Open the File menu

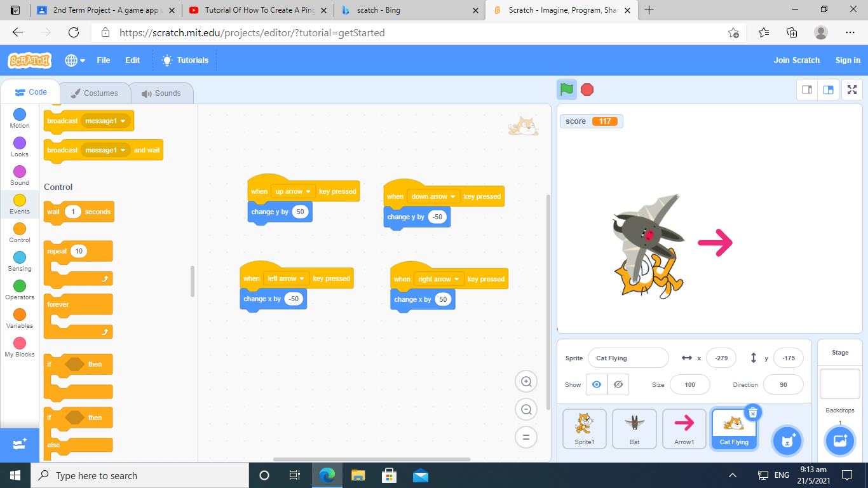point(104,60)
